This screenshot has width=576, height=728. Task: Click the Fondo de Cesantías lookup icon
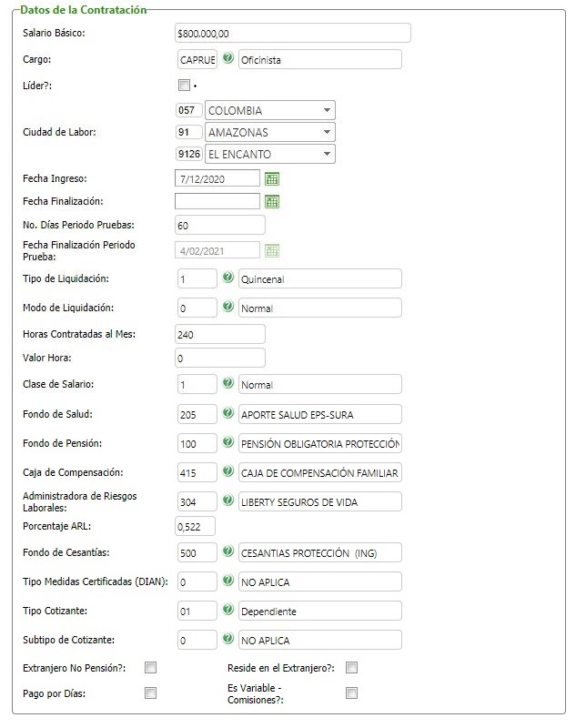[x=228, y=551]
